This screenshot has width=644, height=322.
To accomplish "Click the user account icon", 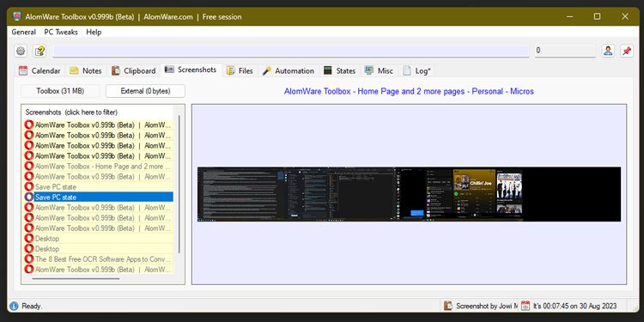I will click(x=608, y=51).
